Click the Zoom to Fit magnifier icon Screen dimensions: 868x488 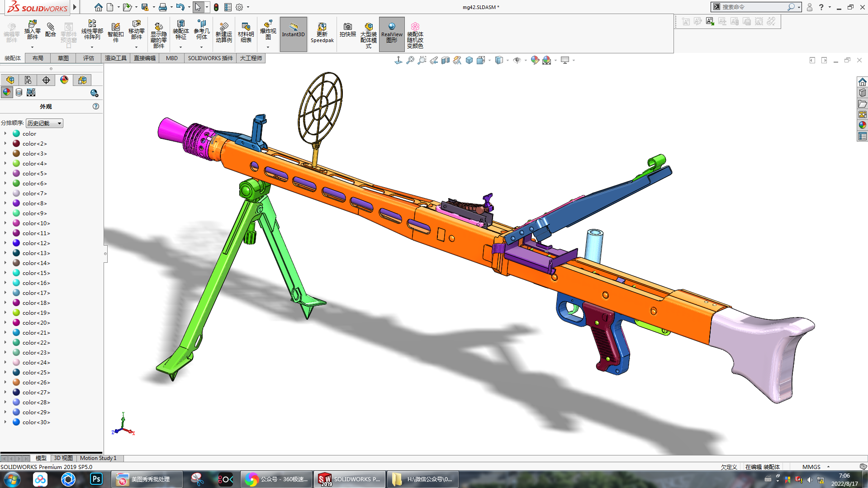[410, 60]
